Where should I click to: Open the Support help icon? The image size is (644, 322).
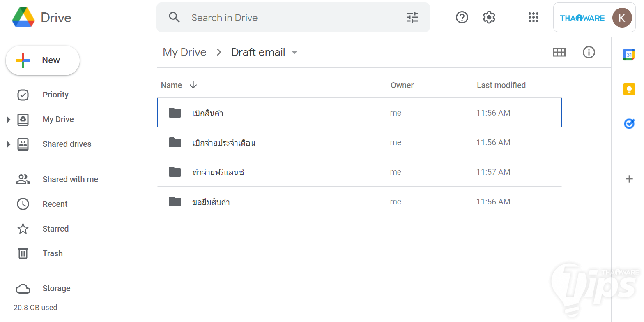coord(462,17)
